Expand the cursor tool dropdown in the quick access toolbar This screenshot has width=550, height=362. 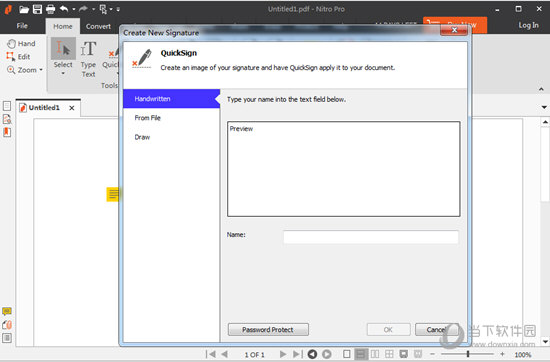pyautogui.click(x=111, y=9)
